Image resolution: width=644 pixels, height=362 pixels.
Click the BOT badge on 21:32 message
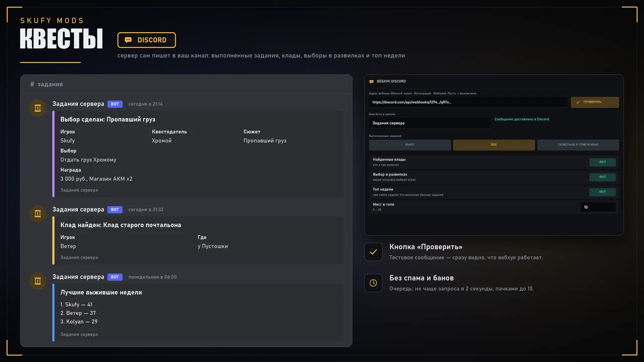pos(115,210)
